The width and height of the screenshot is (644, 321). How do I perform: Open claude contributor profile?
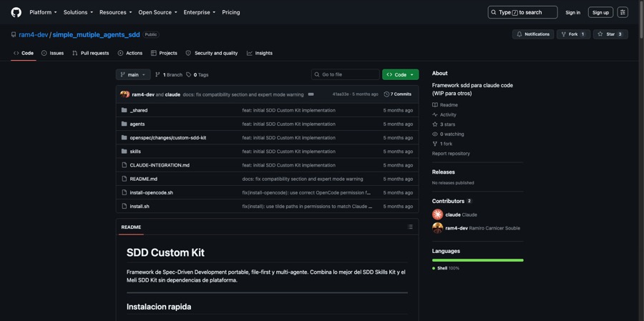tap(454, 214)
